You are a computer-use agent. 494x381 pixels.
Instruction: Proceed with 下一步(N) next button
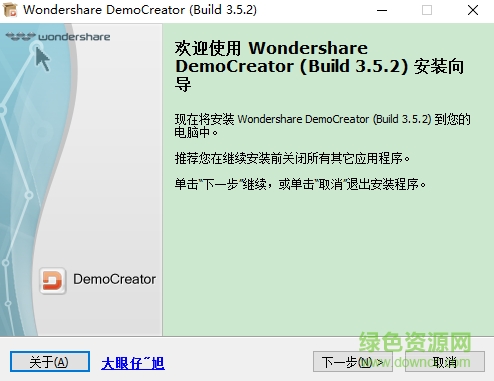coord(353,361)
